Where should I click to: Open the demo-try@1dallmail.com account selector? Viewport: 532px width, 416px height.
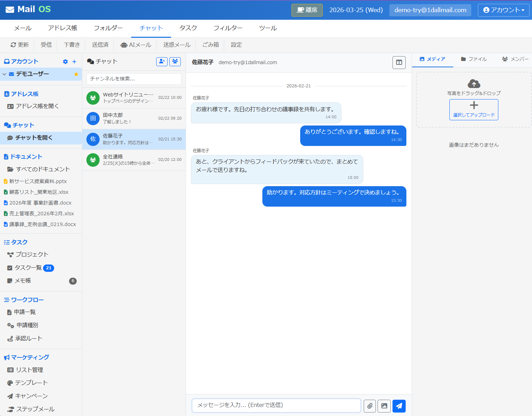coord(430,10)
